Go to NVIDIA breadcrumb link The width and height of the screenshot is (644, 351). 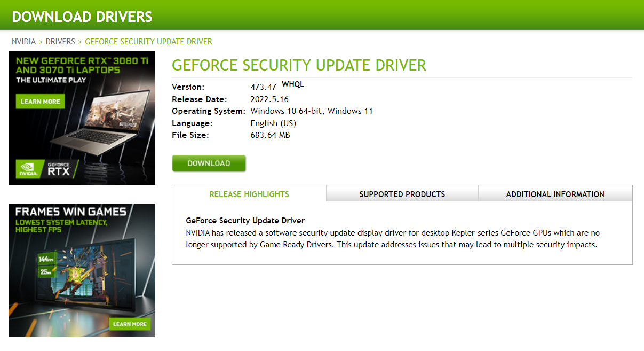click(24, 42)
